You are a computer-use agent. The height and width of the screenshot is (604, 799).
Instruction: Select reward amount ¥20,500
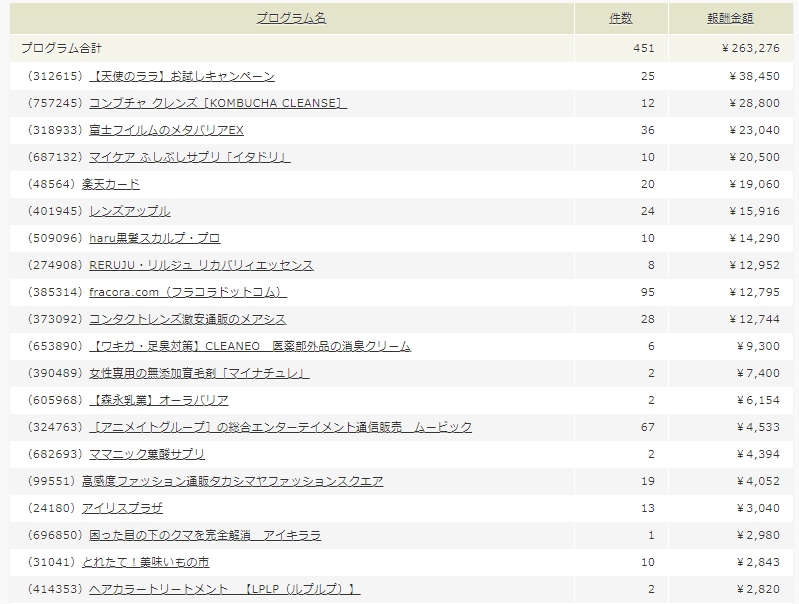tap(754, 157)
